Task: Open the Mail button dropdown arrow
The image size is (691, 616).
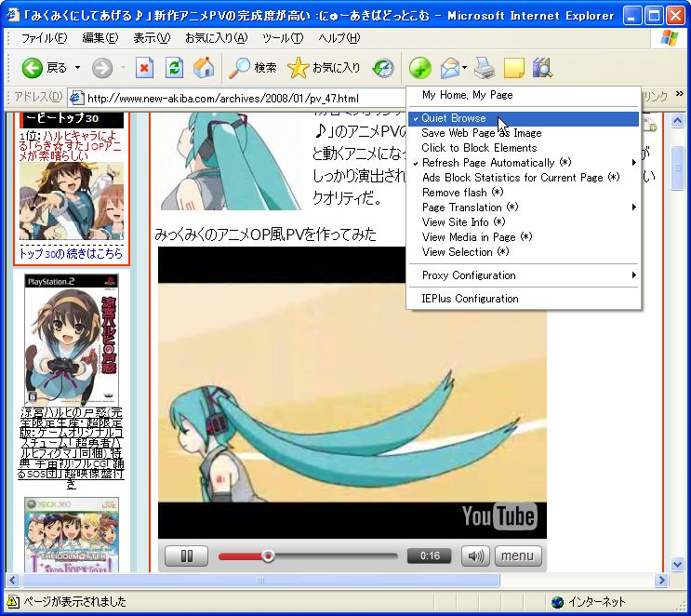Action: pyautogui.click(x=464, y=68)
